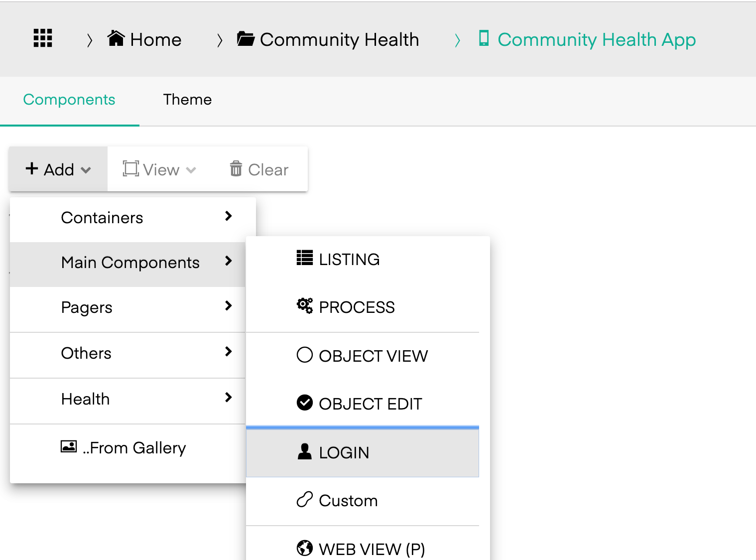
Task: Select the Components tab
Action: point(69,100)
